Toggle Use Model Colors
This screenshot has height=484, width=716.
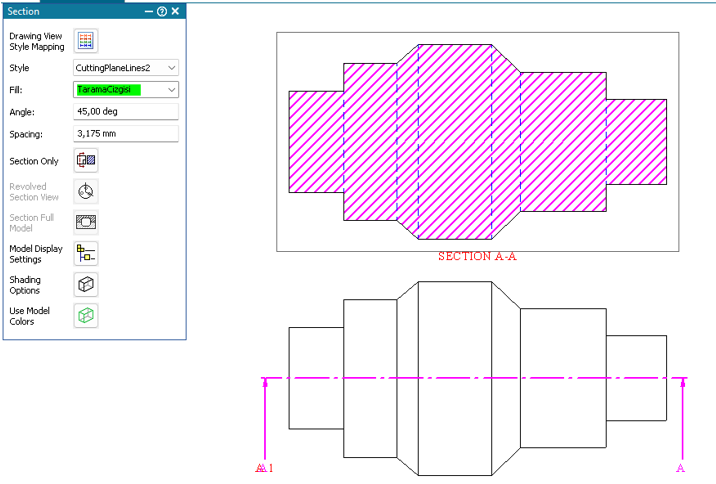[86, 316]
